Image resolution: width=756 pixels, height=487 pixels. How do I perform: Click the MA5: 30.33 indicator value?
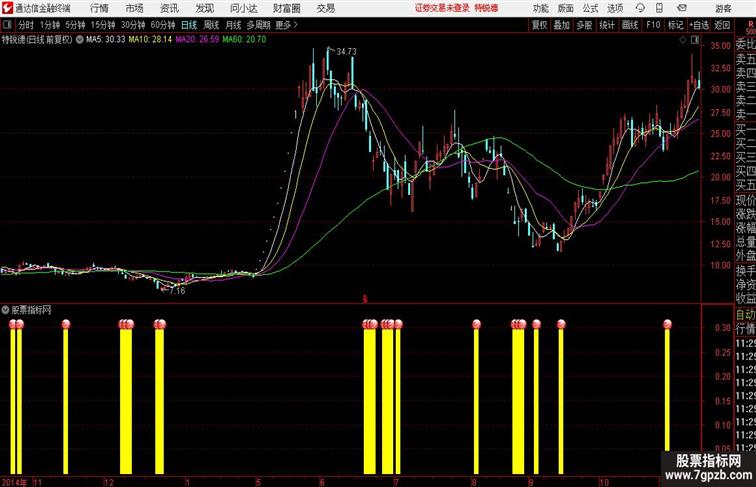tap(106, 40)
